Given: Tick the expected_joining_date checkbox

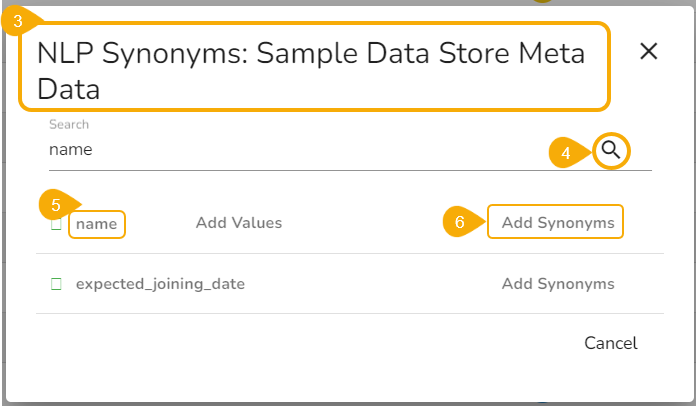Looking at the screenshot, I should (56, 284).
